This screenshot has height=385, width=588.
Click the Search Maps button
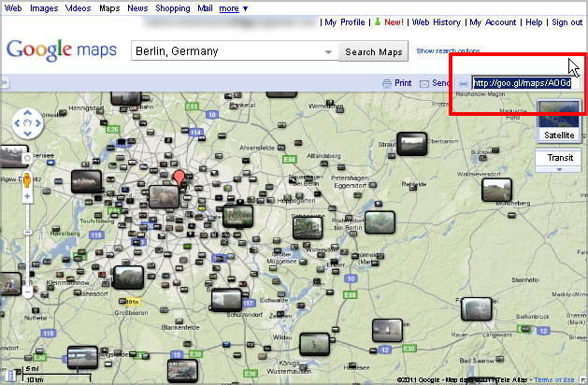pos(374,51)
